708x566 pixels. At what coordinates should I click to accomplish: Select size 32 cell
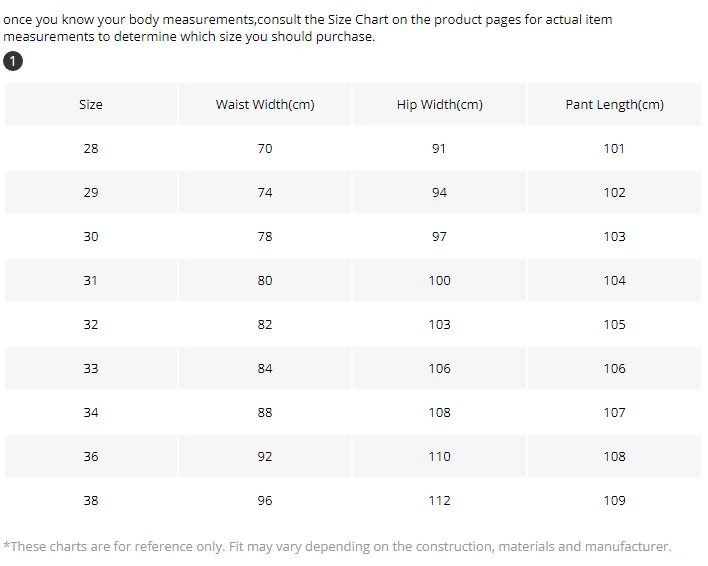coord(91,324)
